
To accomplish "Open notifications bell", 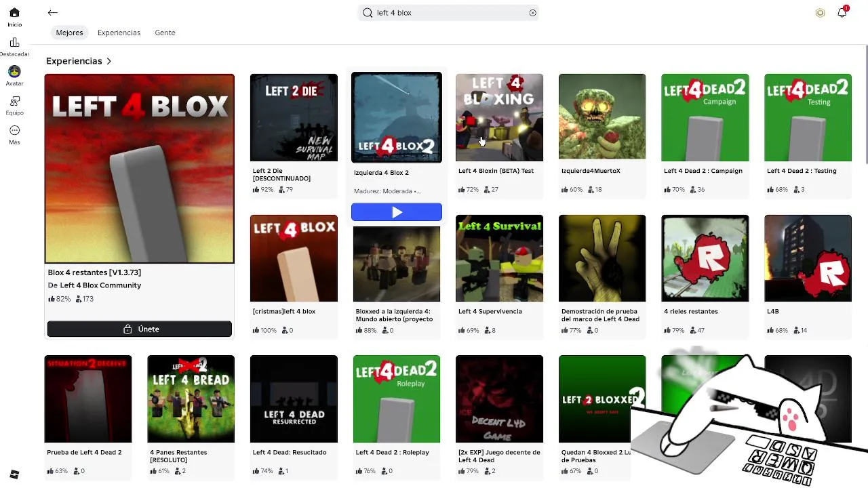I will [x=842, y=12].
